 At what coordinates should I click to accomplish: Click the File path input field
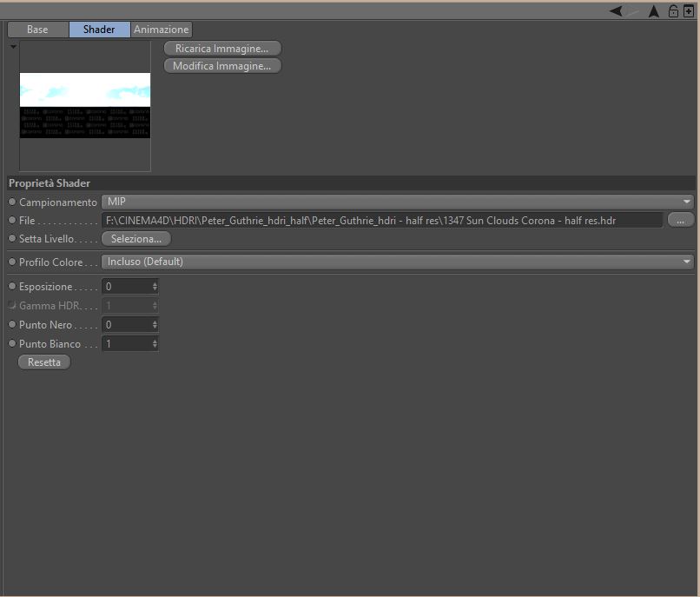(x=382, y=221)
